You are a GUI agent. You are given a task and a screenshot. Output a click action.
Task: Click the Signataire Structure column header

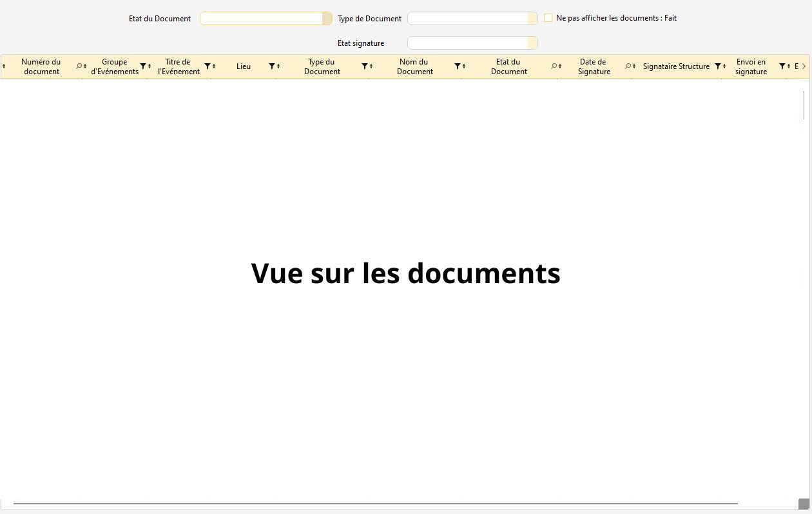(676, 66)
